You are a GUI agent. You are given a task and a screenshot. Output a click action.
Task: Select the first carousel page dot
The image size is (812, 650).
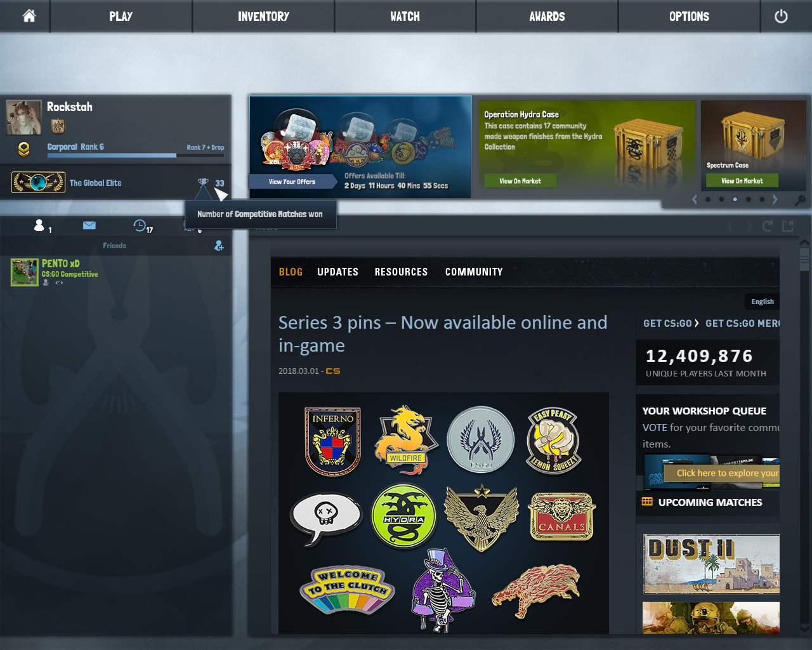click(708, 199)
